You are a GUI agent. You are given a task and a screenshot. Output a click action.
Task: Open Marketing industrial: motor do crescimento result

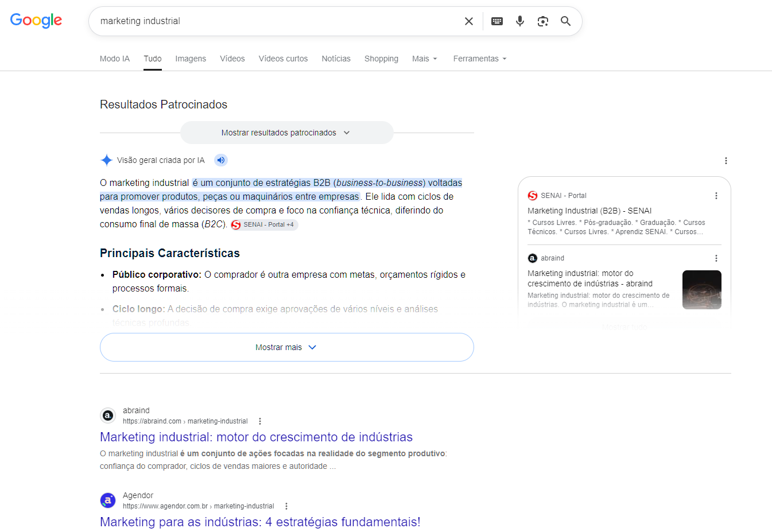pyautogui.click(x=256, y=437)
